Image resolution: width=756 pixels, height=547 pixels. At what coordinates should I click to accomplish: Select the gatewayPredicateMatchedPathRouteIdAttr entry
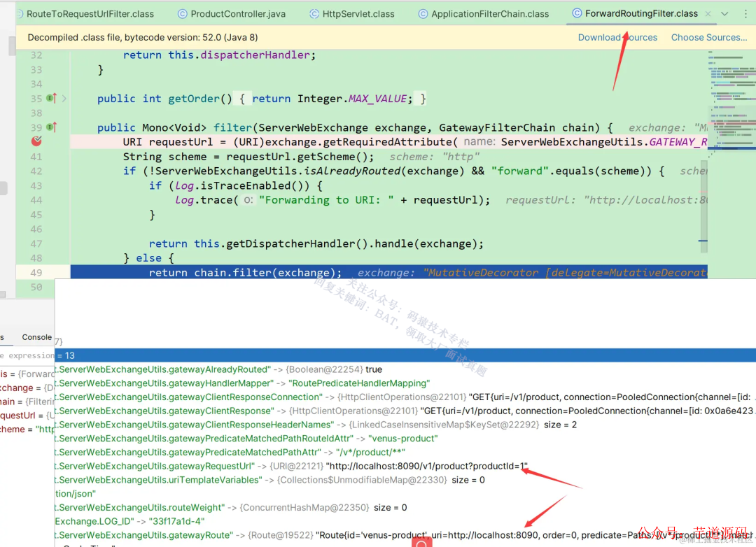coord(246,439)
